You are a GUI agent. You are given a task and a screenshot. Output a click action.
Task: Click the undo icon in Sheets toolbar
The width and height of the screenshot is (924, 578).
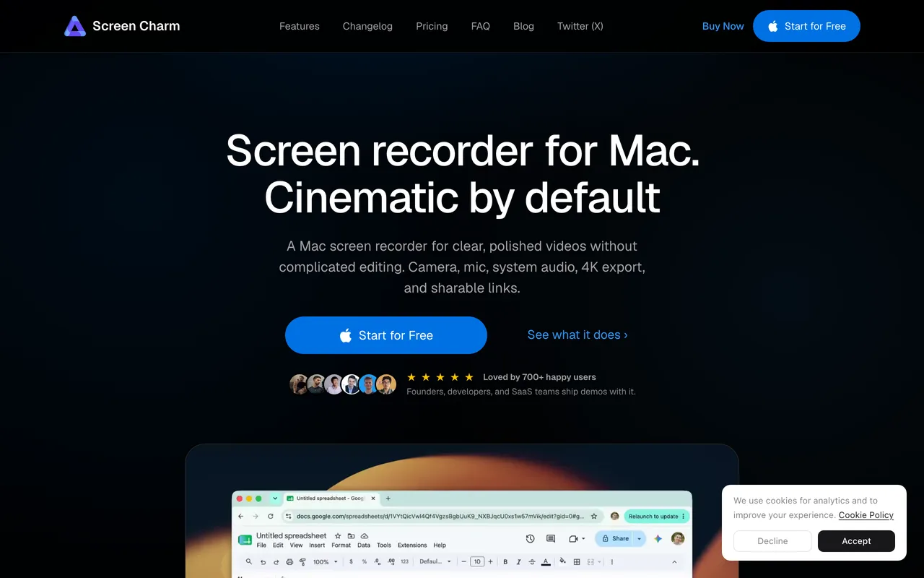pyautogui.click(x=263, y=561)
